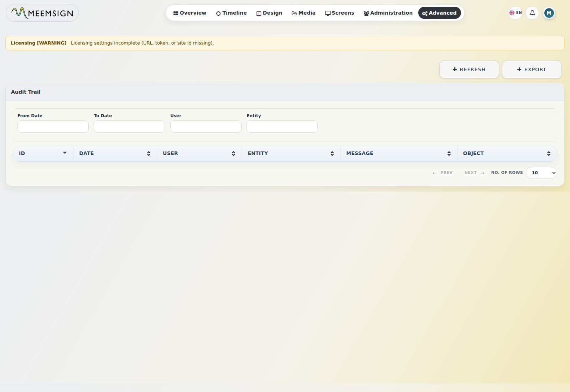Image resolution: width=570 pixels, height=392 pixels.
Task: Open the EN language selector
Action: pyautogui.click(x=515, y=13)
